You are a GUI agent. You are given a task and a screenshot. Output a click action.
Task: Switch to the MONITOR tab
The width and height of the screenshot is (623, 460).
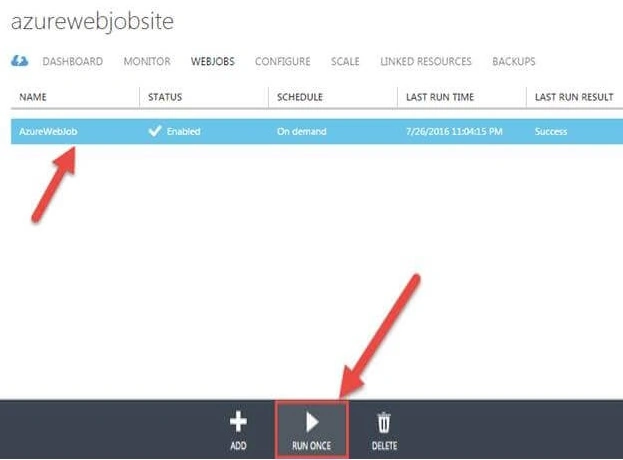(x=147, y=62)
